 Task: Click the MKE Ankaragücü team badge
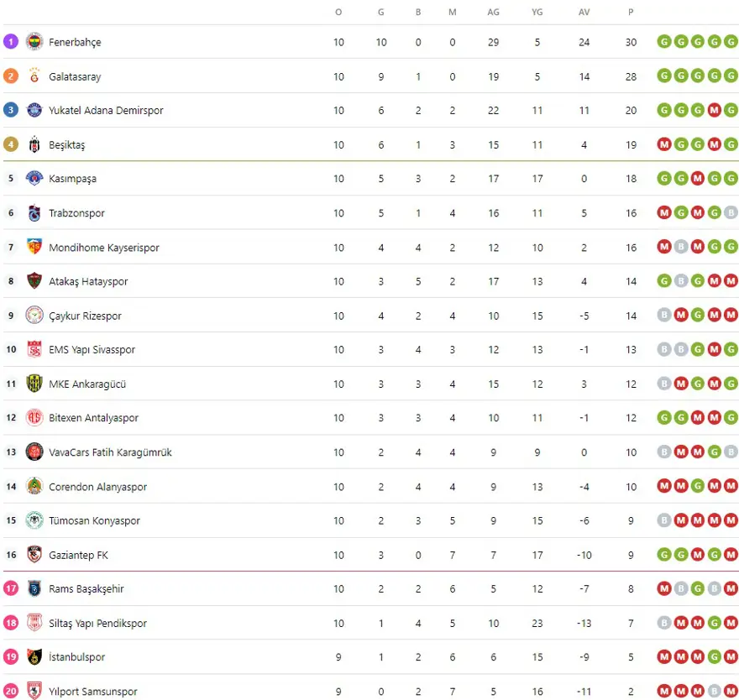34,384
